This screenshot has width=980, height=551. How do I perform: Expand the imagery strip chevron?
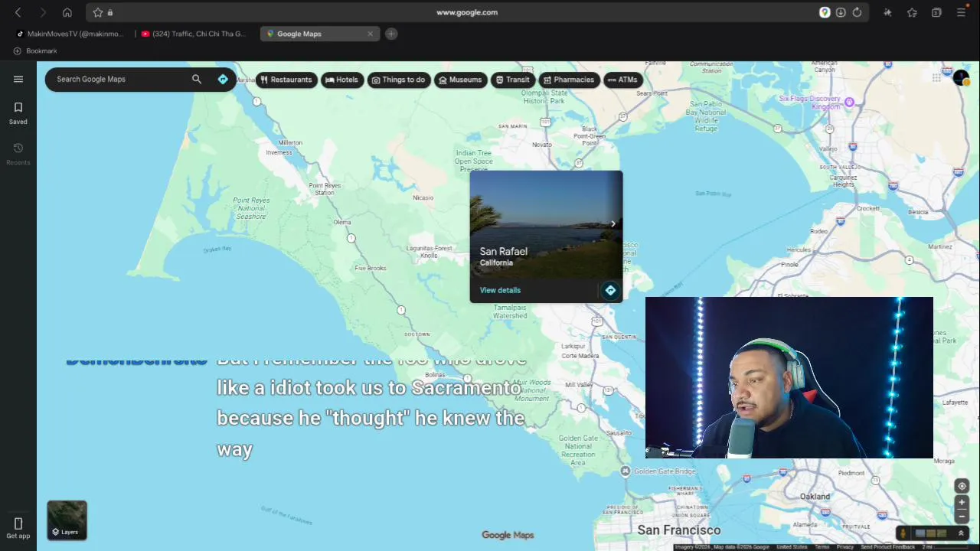pyautogui.click(x=961, y=533)
